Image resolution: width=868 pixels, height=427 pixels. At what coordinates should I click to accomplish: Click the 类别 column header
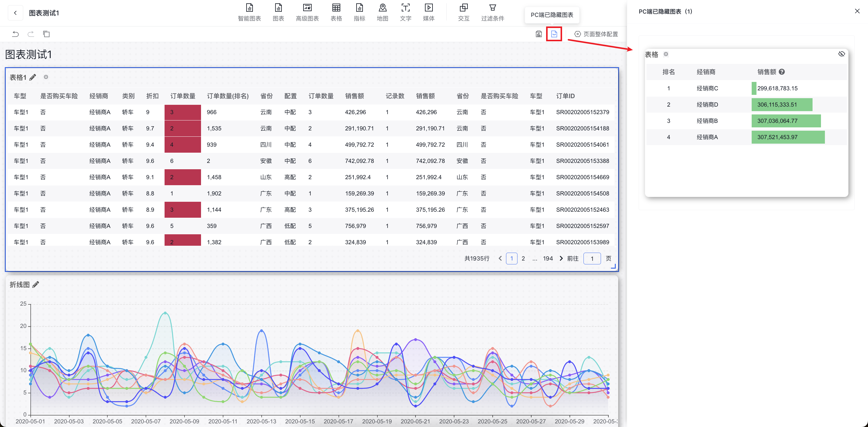[128, 96]
